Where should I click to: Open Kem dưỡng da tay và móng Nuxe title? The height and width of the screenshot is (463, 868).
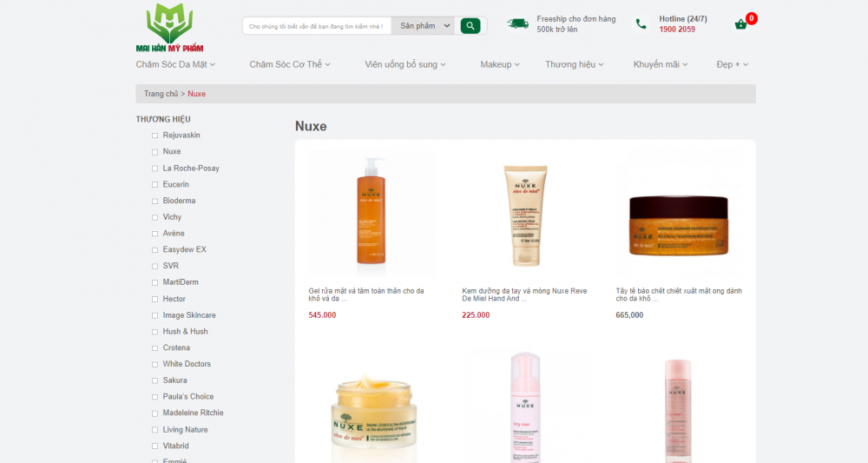point(524,294)
